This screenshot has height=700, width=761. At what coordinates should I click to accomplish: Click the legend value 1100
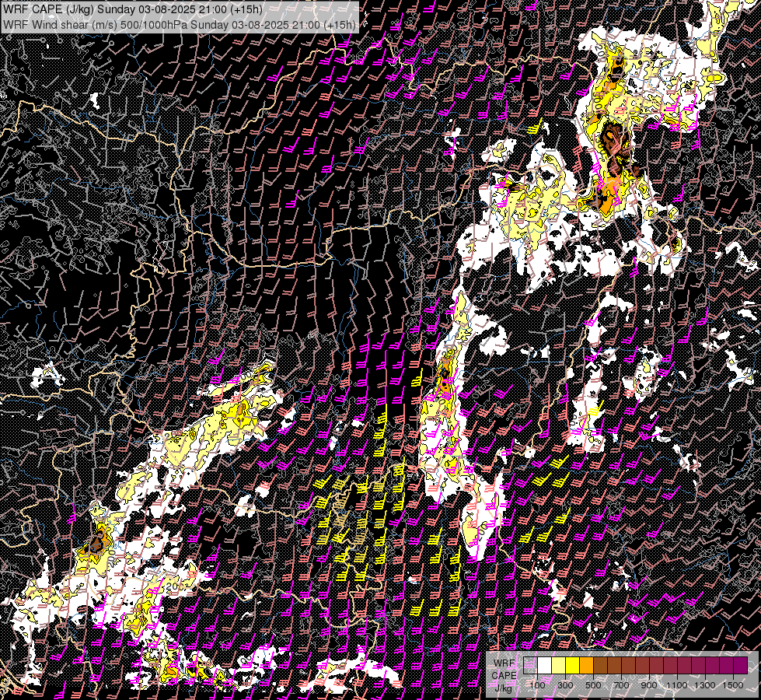pyautogui.click(x=677, y=685)
